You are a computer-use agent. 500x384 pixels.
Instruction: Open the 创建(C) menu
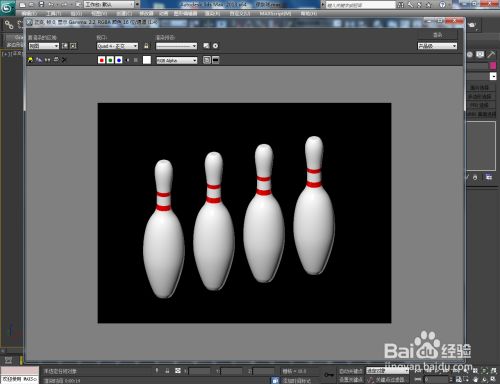[124, 13]
